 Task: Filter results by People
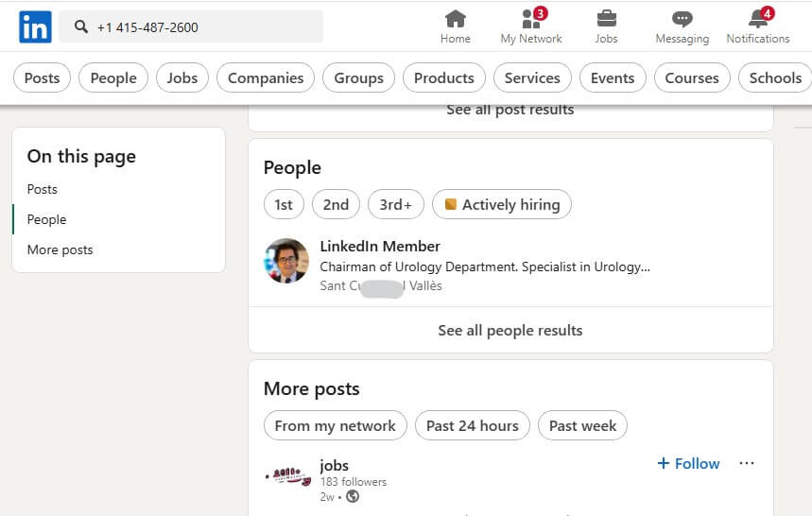[x=113, y=77]
